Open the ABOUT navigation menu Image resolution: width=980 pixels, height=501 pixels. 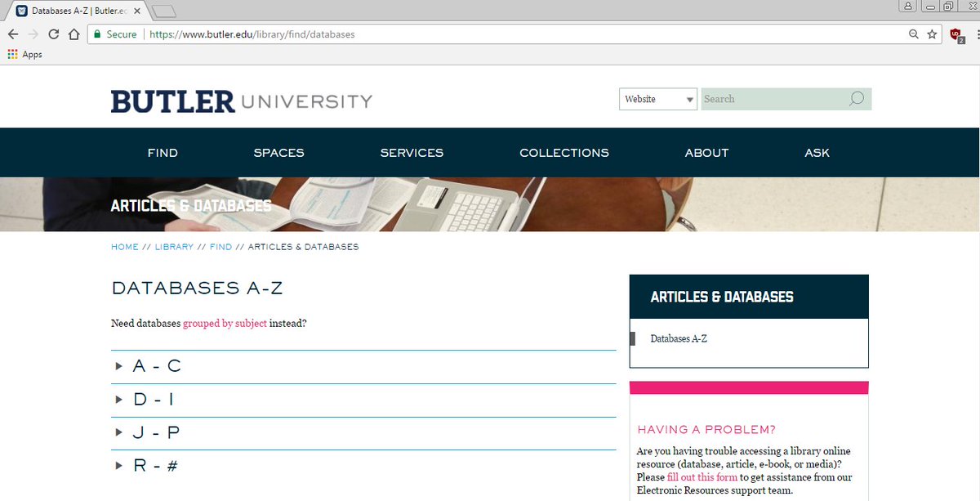pos(706,153)
